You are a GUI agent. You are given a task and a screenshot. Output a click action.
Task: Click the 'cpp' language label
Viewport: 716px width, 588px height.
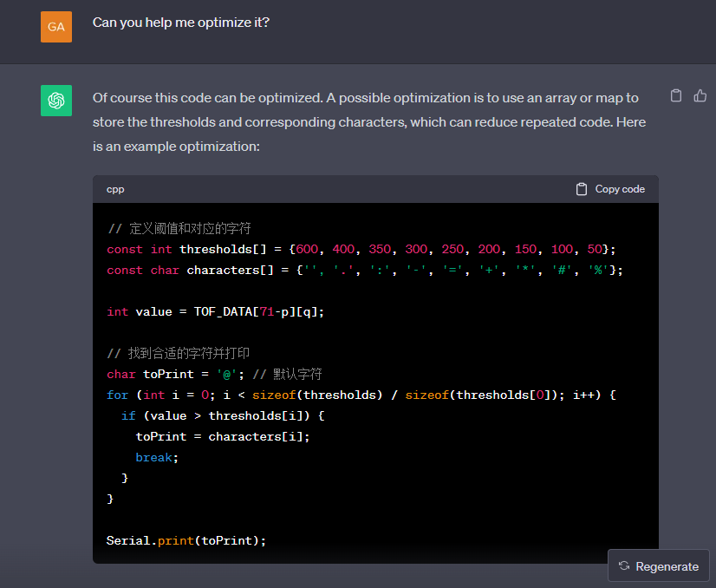(x=115, y=189)
